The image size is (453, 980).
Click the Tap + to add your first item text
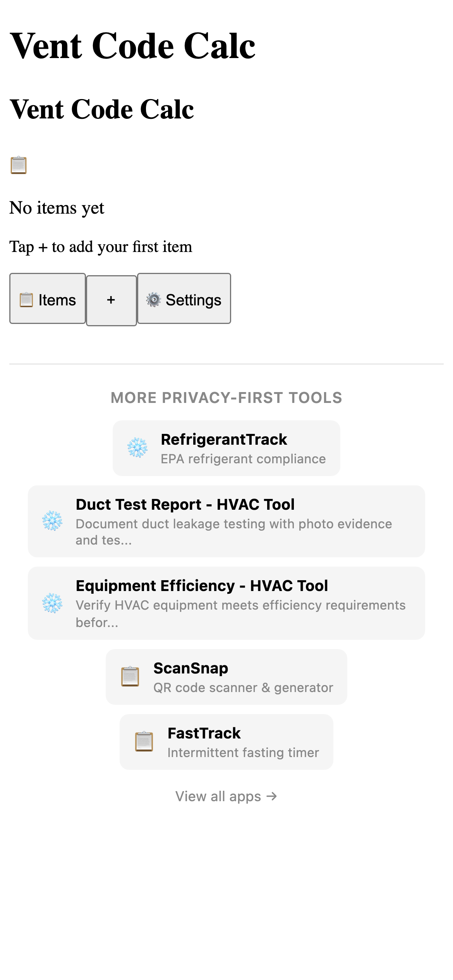pos(101,247)
